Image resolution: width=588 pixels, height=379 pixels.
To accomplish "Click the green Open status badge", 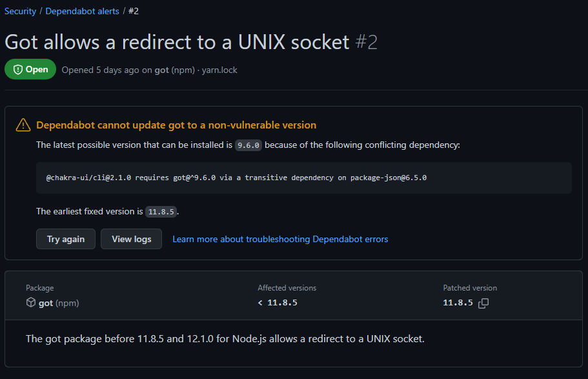I will (x=30, y=69).
